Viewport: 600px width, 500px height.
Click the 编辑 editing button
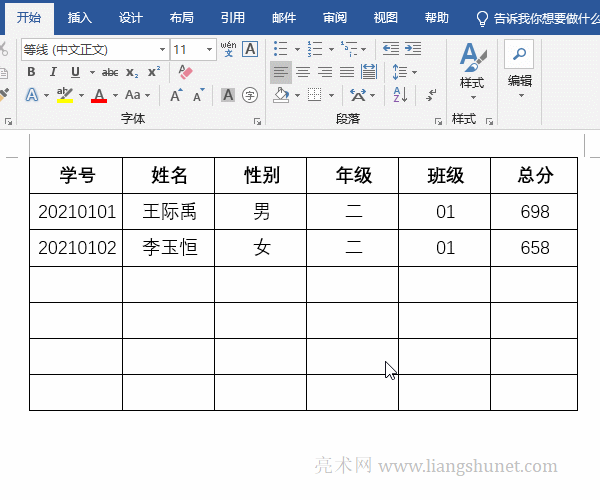520,70
